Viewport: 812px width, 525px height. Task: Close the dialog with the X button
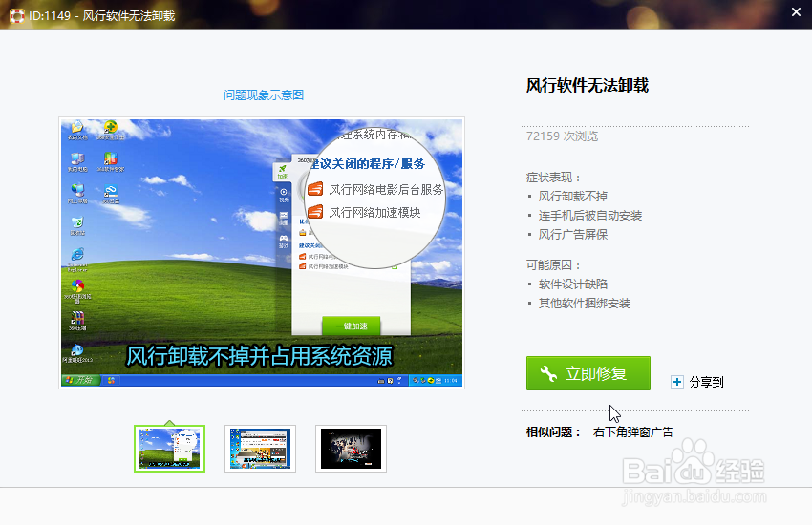pyautogui.click(x=796, y=11)
